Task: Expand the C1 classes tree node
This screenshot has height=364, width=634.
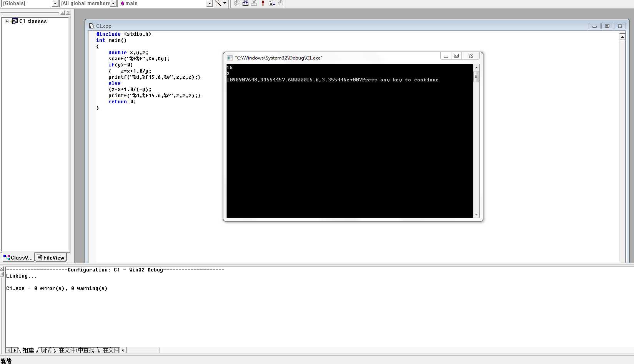Action: point(7,21)
